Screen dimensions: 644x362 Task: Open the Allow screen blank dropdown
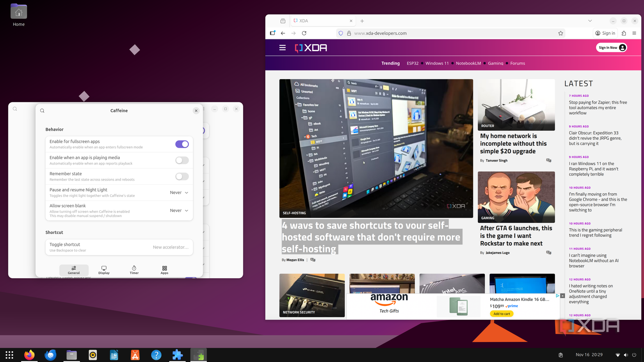[x=179, y=211]
